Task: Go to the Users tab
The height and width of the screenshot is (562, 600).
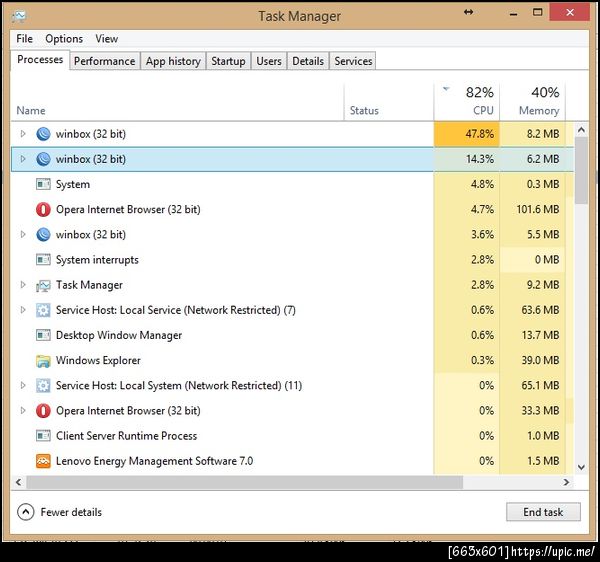Action: (x=269, y=61)
